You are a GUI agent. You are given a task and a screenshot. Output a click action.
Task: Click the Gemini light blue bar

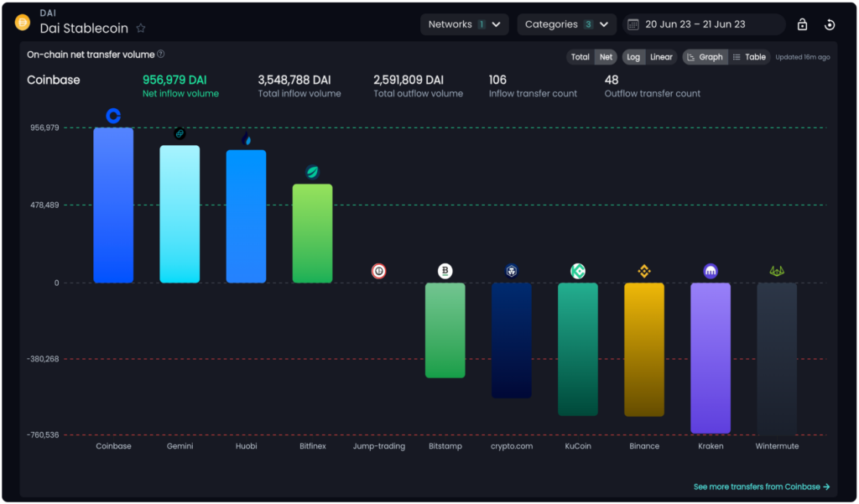click(180, 214)
